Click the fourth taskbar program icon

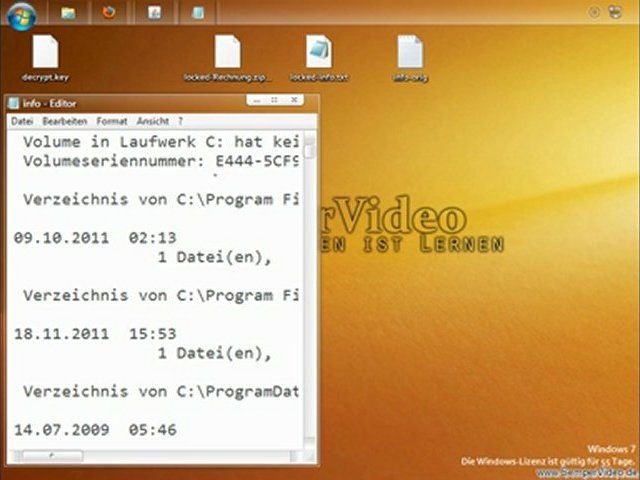[x=154, y=13]
